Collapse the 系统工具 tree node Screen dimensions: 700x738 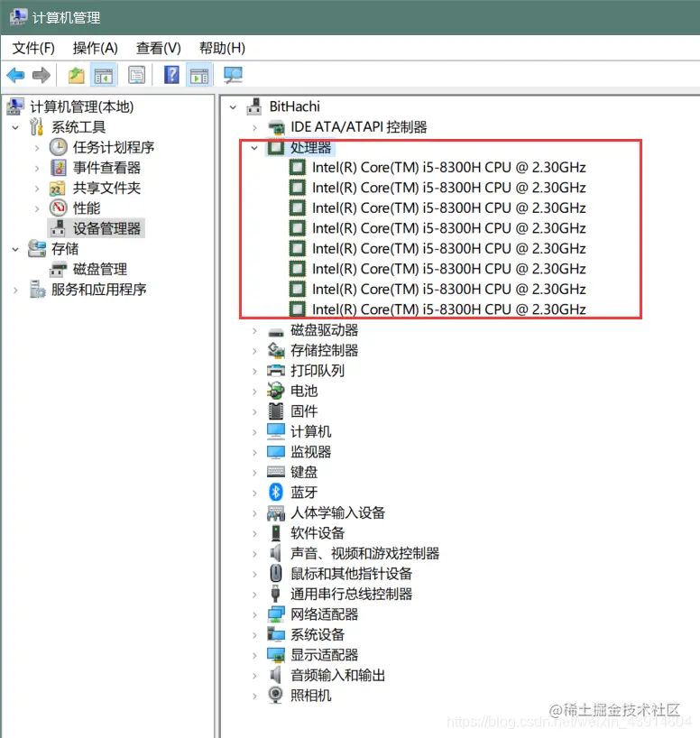(15, 127)
